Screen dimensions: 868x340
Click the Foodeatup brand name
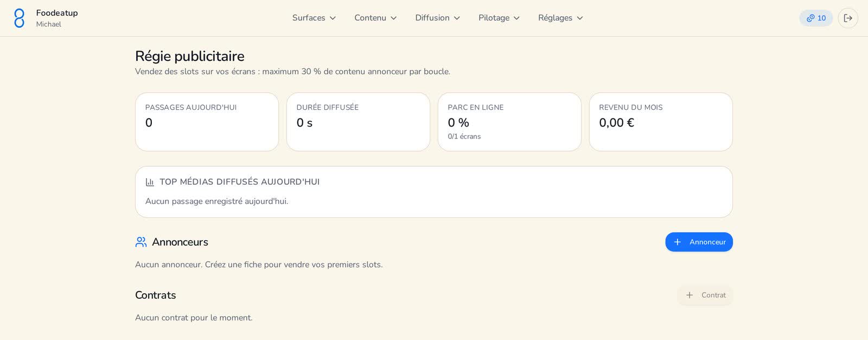click(57, 13)
